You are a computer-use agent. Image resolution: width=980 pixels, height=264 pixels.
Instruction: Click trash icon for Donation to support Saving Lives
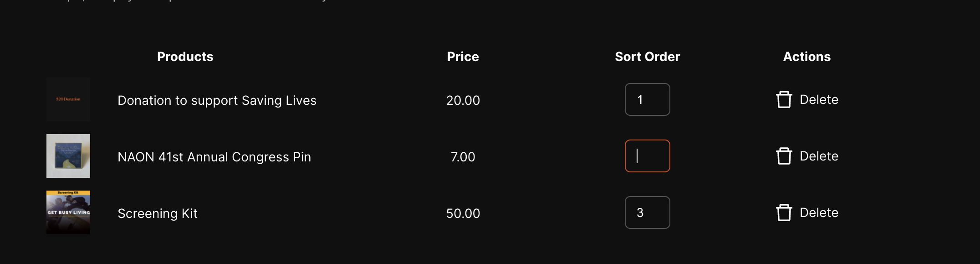click(x=784, y=99)
